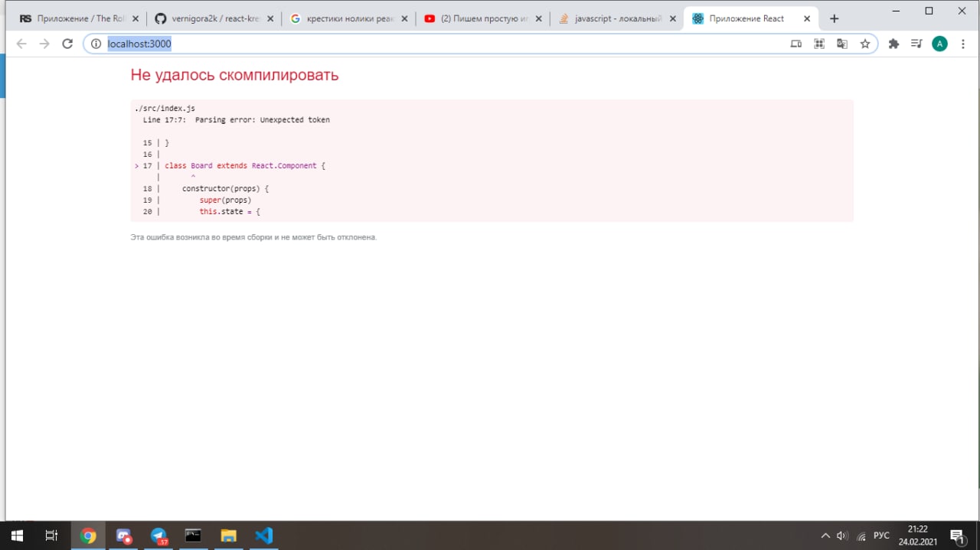Click Line 17:7 Parsing error text
Image resolution: width=980 pixels, height=550 pixels.
click(x=237, y=120)
